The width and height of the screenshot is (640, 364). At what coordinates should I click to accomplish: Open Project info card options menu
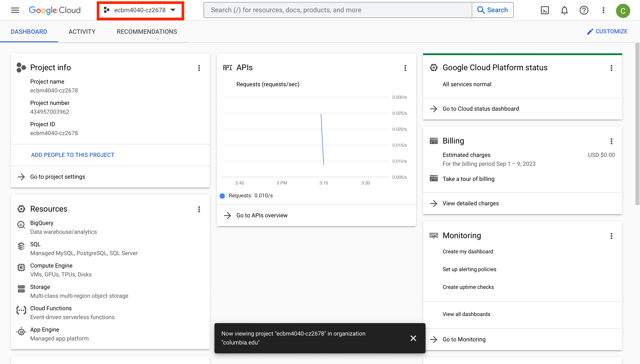pos(199,68)
